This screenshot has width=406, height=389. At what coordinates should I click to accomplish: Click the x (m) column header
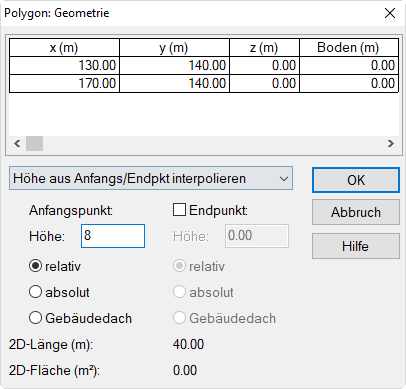64,48
